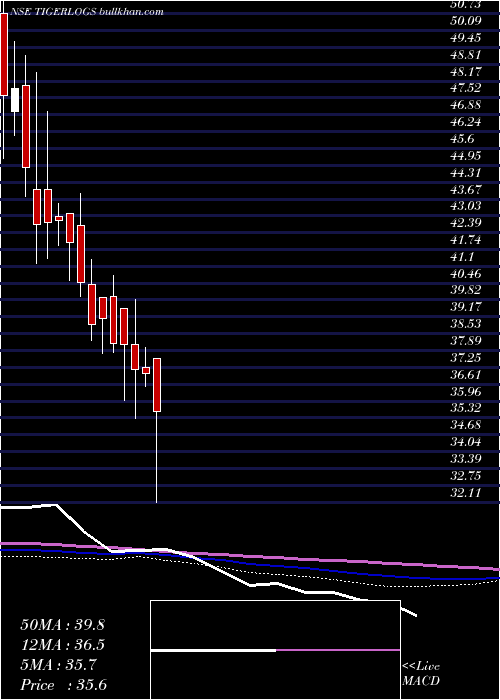500x700 pixels.
Task: Click the 50MA : 39.8 reading
Action: point(62,625)
